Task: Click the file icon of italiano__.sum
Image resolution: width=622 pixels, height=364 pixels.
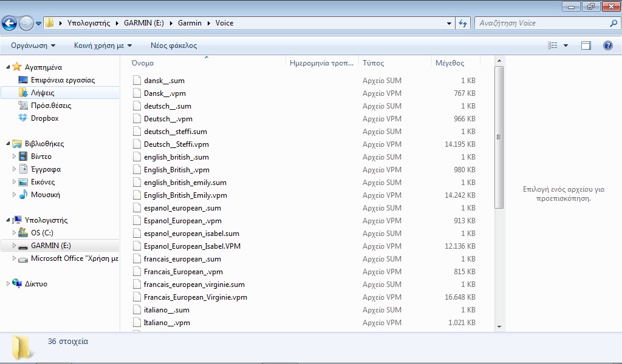Action: (137, 310)
